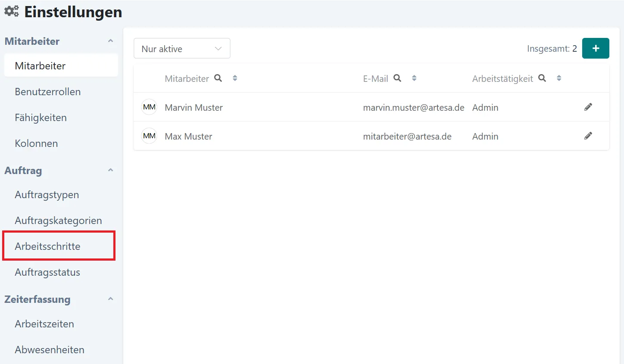Image resolution: width=624 pixels, height=364 pixels.
Task: Sort the table by E-Mail column arrows
Action: [414, 78]
